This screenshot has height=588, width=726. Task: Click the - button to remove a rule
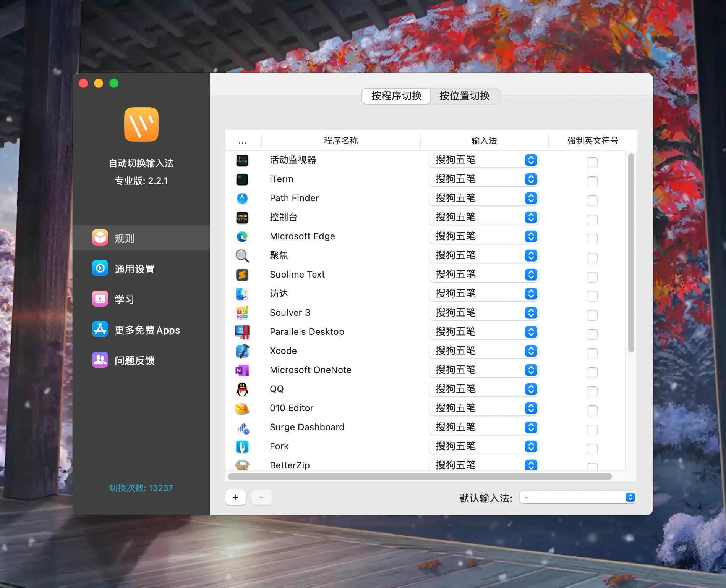[261, 497]
